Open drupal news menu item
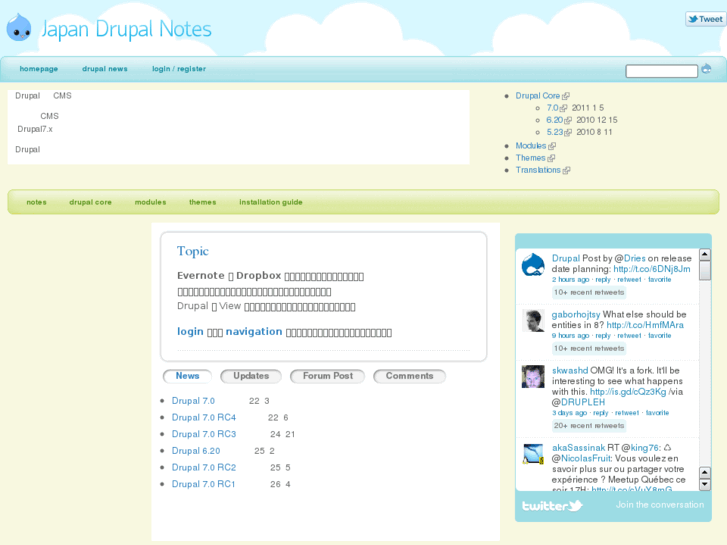727x545 pixels. coord(105,69)
